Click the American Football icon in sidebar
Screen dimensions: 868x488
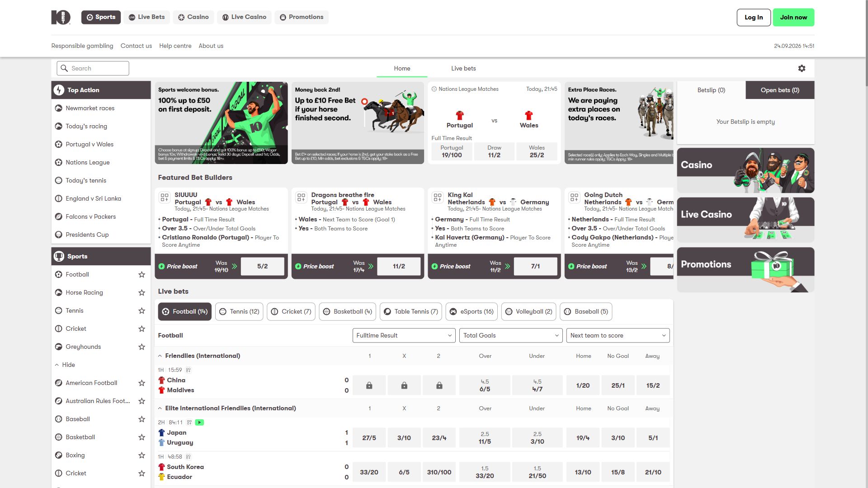(58, 383)
